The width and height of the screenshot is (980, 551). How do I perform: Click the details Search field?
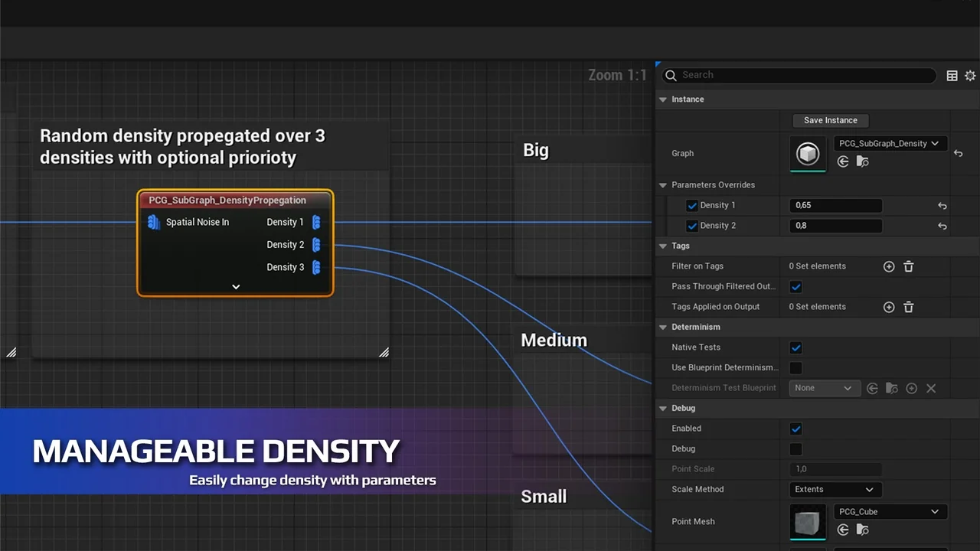[804, 75]
